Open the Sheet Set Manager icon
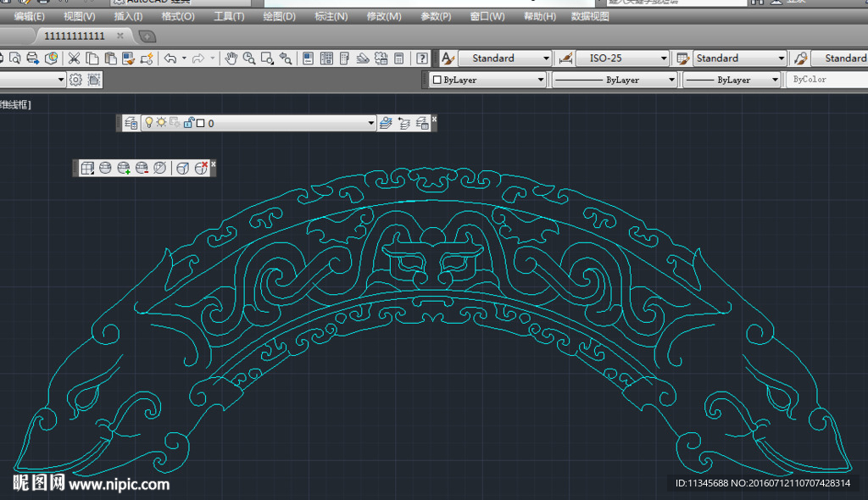 click(363, 58)
